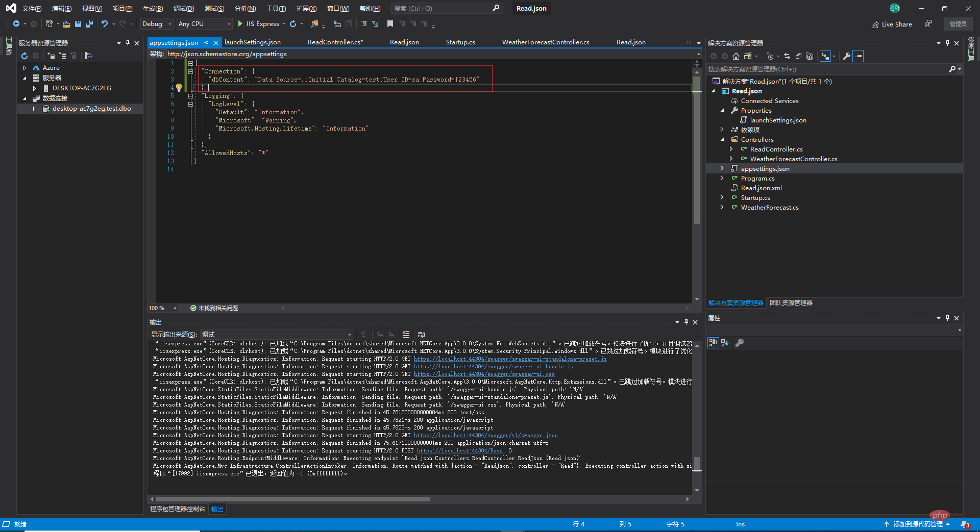Refresh the Server Explorer panel
980x532 pixels.
pos(24,56)
